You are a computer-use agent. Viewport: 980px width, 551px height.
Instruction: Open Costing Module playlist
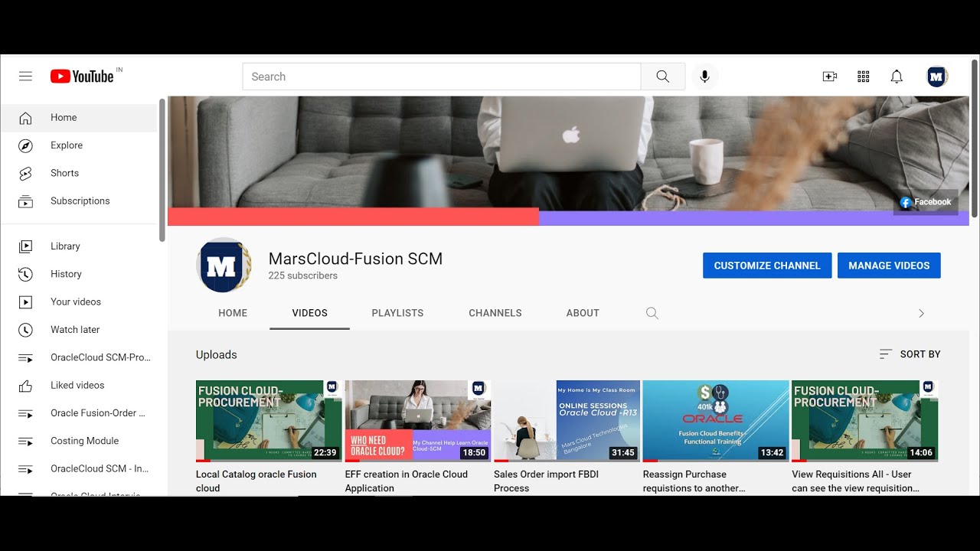click(80, 441)
